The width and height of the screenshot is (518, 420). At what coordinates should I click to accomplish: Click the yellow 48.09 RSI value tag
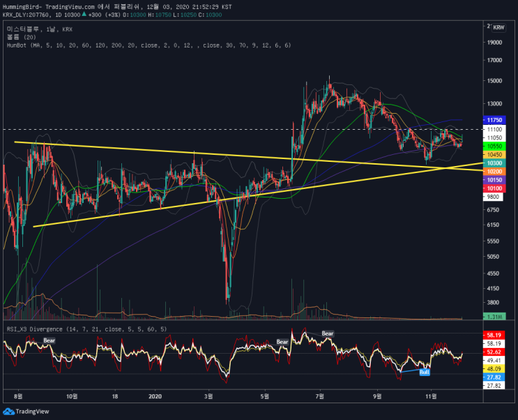pyautogui.click(x=494, y=369)
